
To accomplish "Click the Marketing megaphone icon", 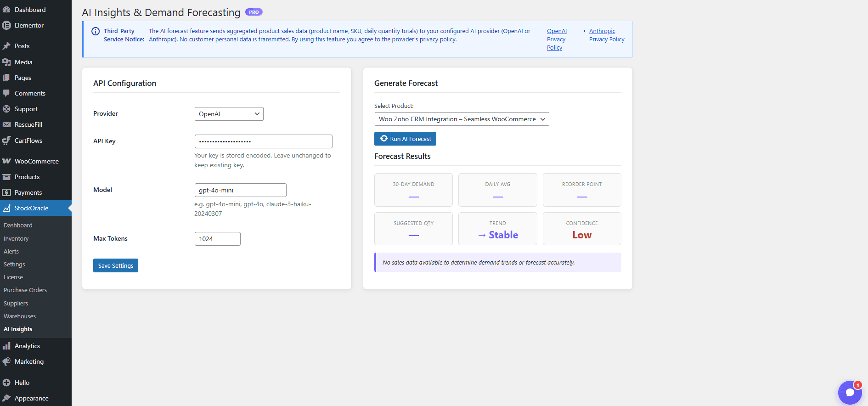I will click(6, 361).
